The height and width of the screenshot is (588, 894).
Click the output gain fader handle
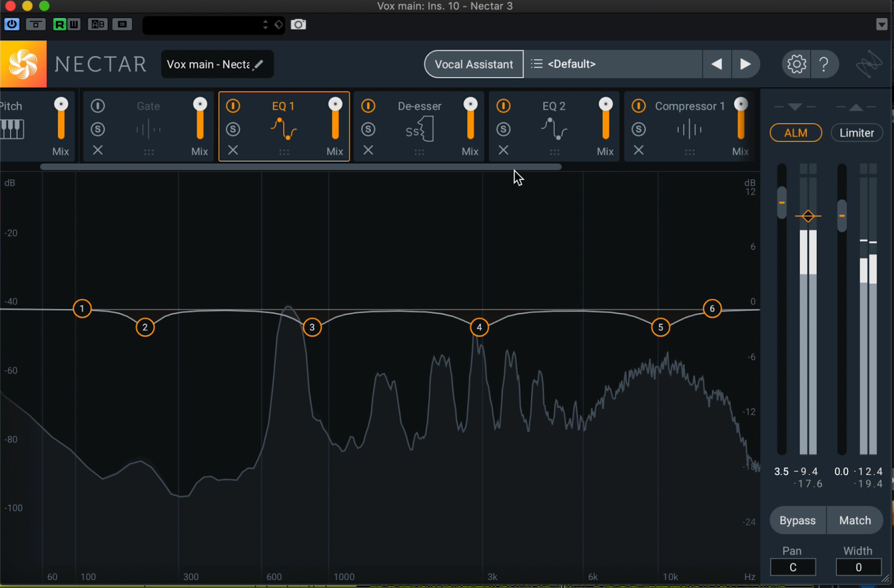click(x=841, y=216)
